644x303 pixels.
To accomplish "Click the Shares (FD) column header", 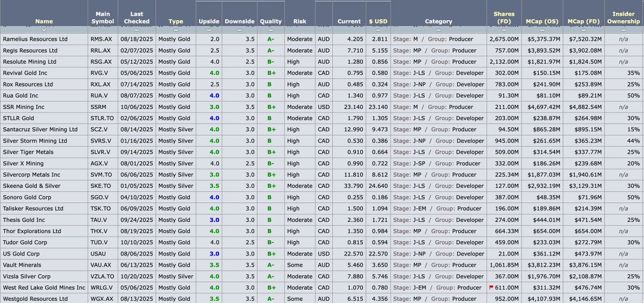I will point(504,18).
